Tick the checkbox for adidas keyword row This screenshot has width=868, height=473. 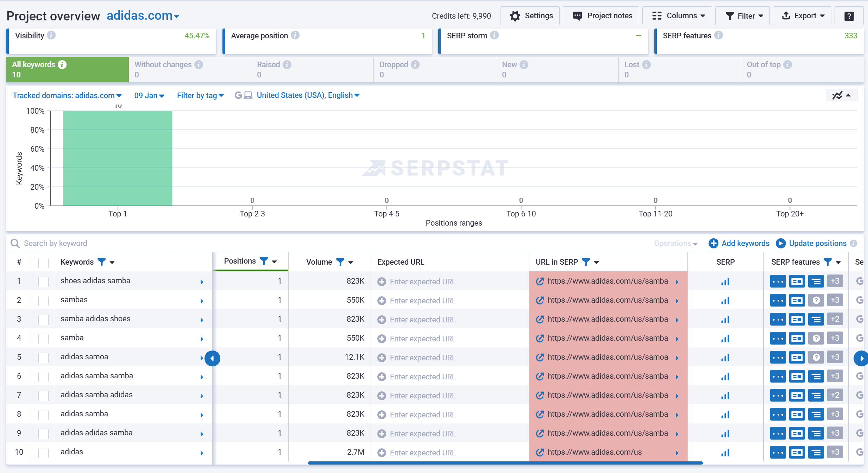43,453
